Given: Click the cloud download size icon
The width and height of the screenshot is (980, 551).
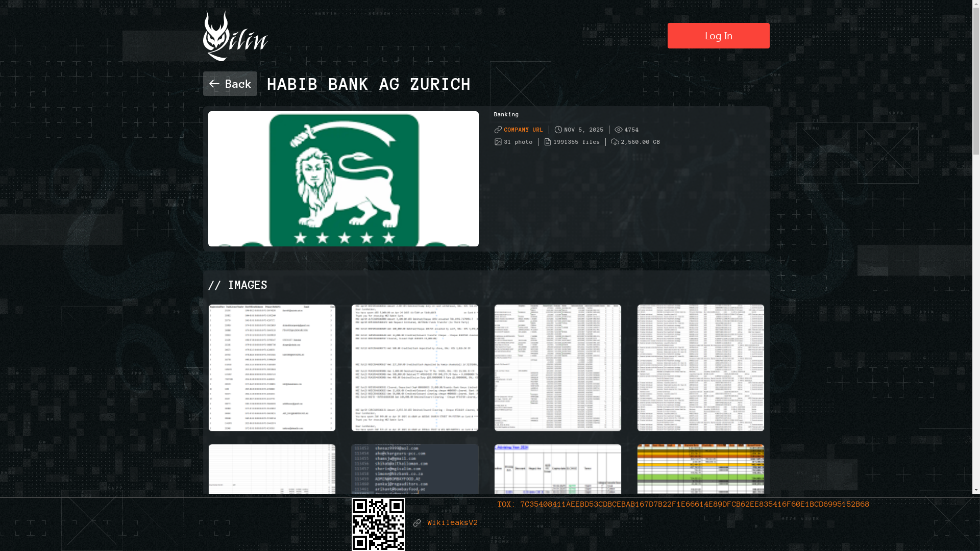Looking at the screenshot, I should (x=615, y=142).
